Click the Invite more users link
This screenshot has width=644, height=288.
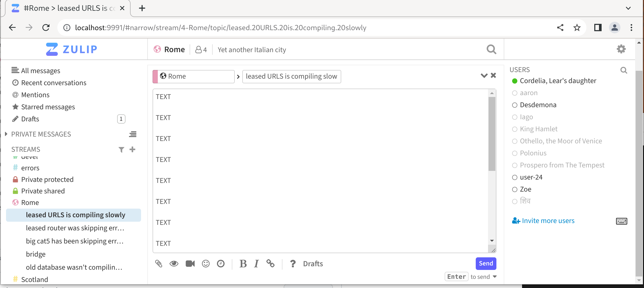(548, 220)
